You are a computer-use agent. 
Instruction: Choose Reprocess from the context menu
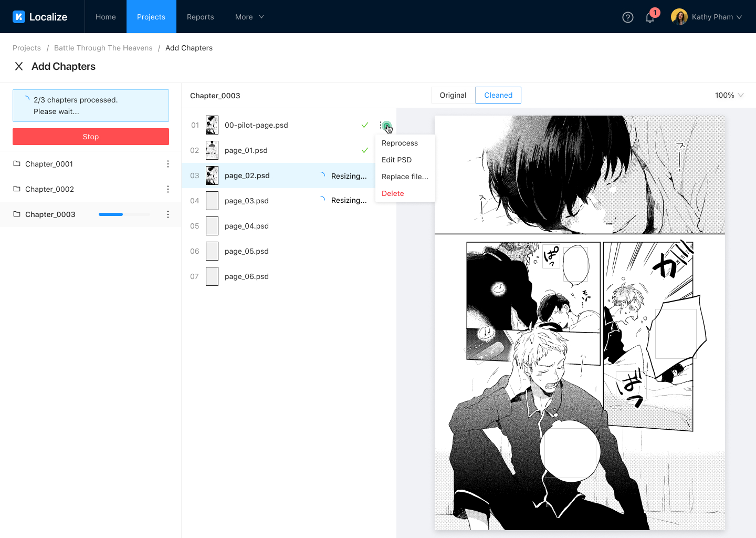(400, 143)
